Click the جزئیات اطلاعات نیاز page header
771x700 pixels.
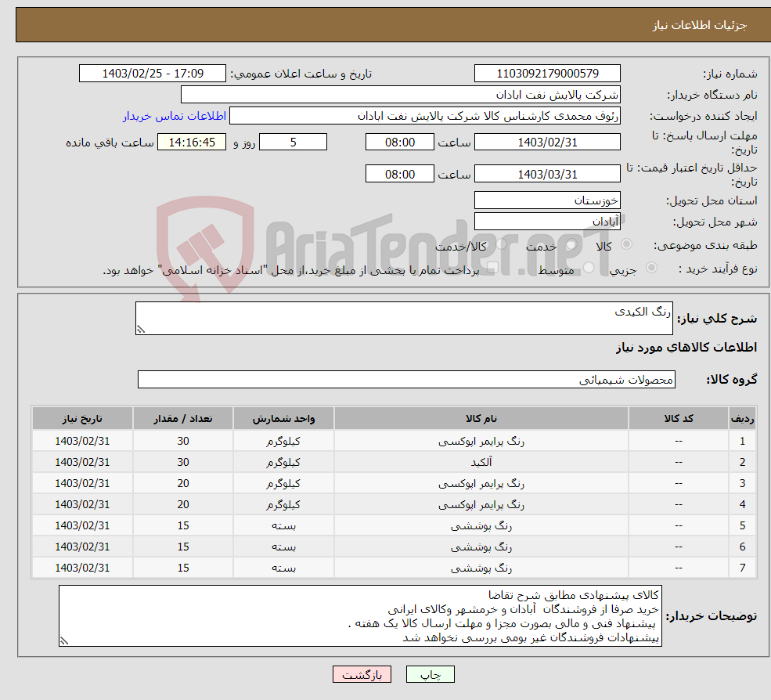pyautogui.click(x=699, y=25)
